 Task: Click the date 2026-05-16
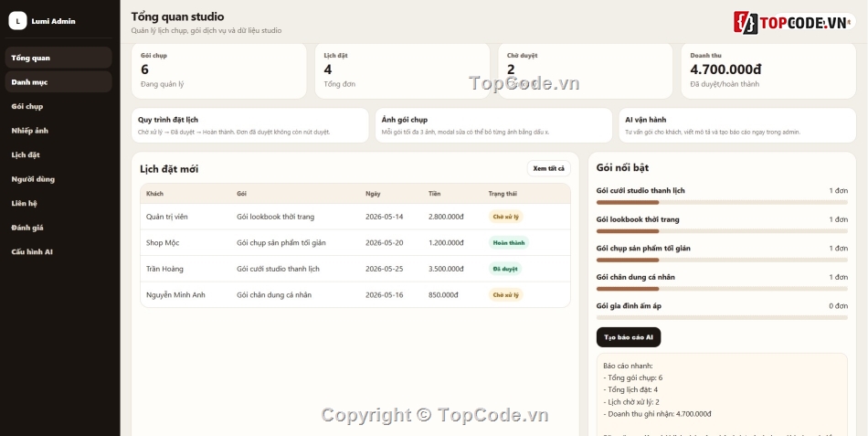pyautogui.click(x=384, y=294)
